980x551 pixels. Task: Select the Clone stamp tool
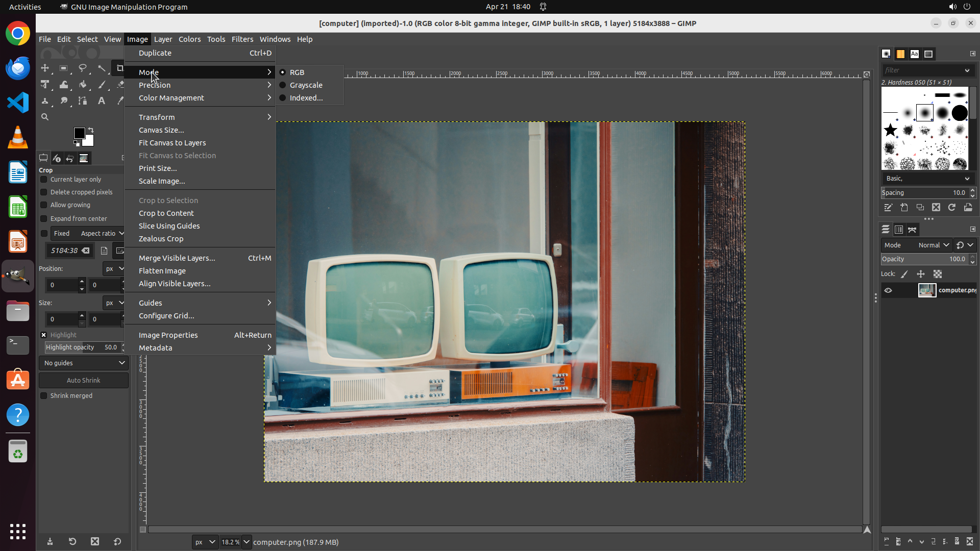tap(45, 101)
